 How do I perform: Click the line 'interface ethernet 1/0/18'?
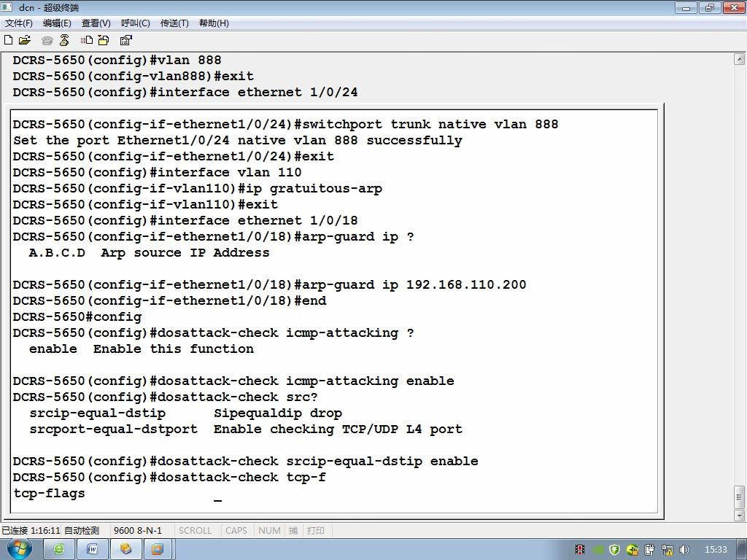185,220
